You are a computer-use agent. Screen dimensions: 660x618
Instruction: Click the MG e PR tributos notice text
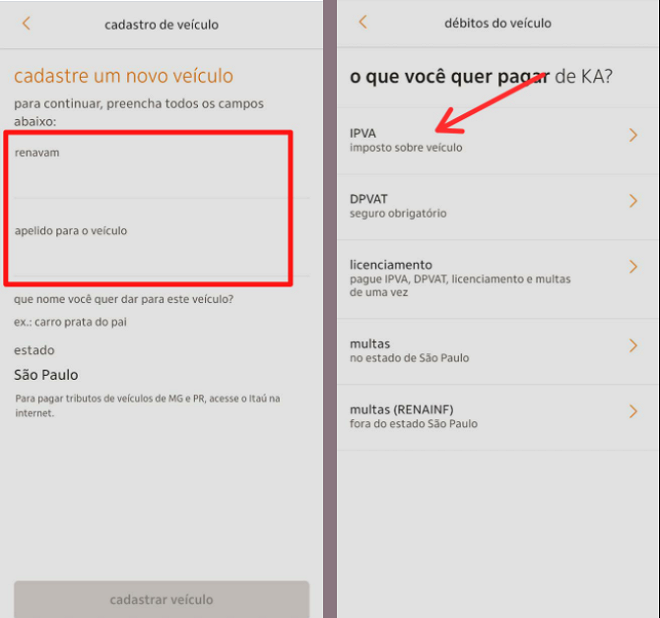tap(147, 405)
